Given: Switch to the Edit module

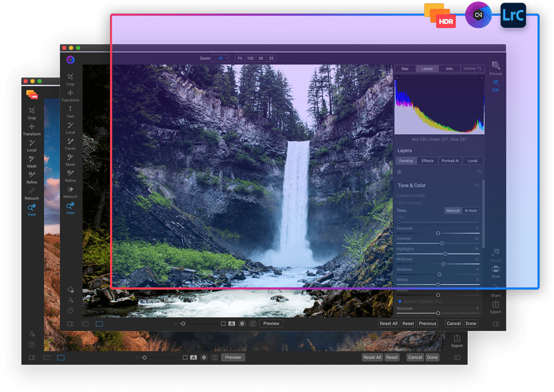Looking at the screenshot, I should click(496, 86).
